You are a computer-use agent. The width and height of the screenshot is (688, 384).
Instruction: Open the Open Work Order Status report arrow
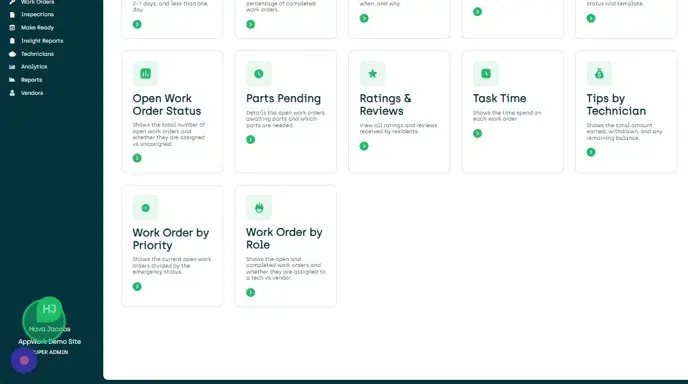point(137,158)
